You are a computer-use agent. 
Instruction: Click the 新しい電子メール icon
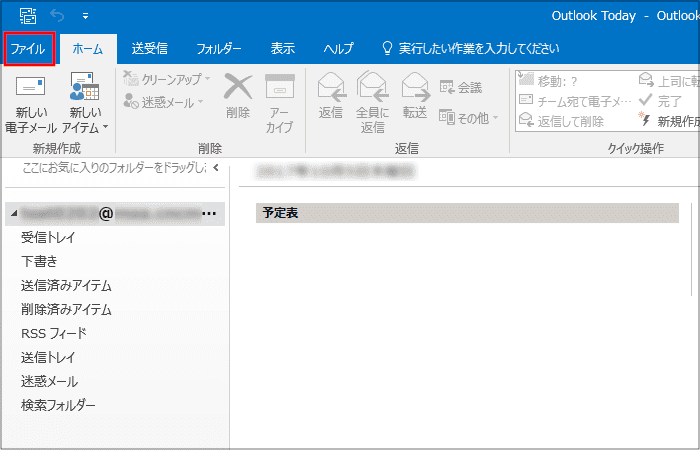(x=30, y=86)
